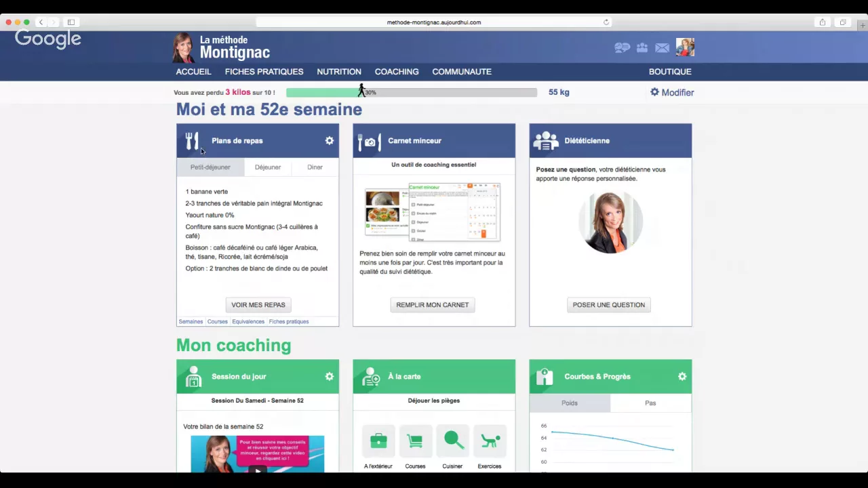Click the "3 kilos" lost text
Screen dimensions: 868x488
coord(238,92)
